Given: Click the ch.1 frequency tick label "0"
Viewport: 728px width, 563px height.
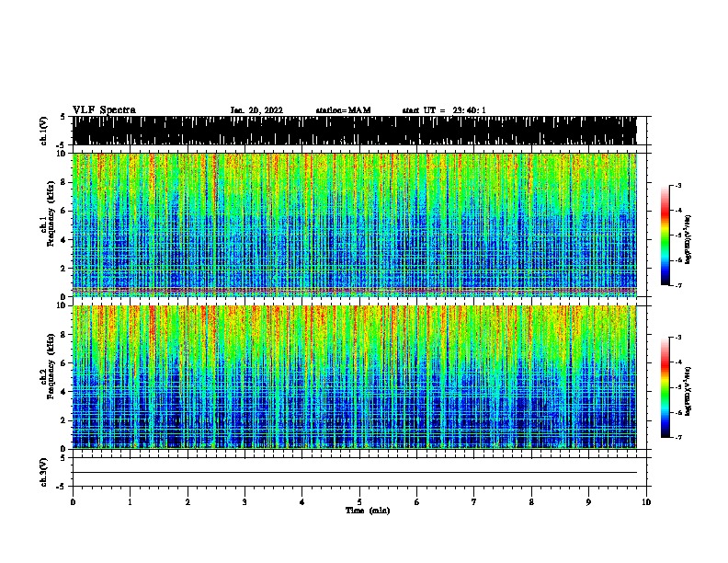Looking at the screenshot, I should 64,297.
